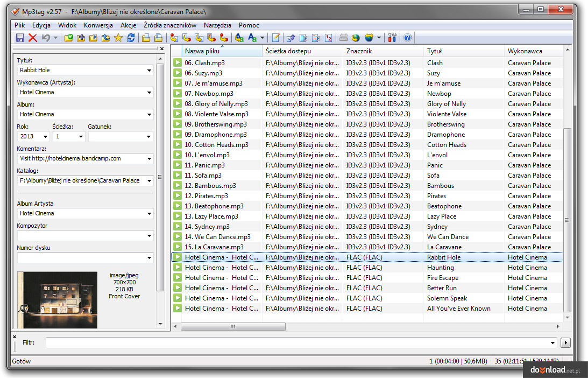Click the yellow star Favorite directory icon
This screenshot has width=588, height=378.
tap(118, 38)
